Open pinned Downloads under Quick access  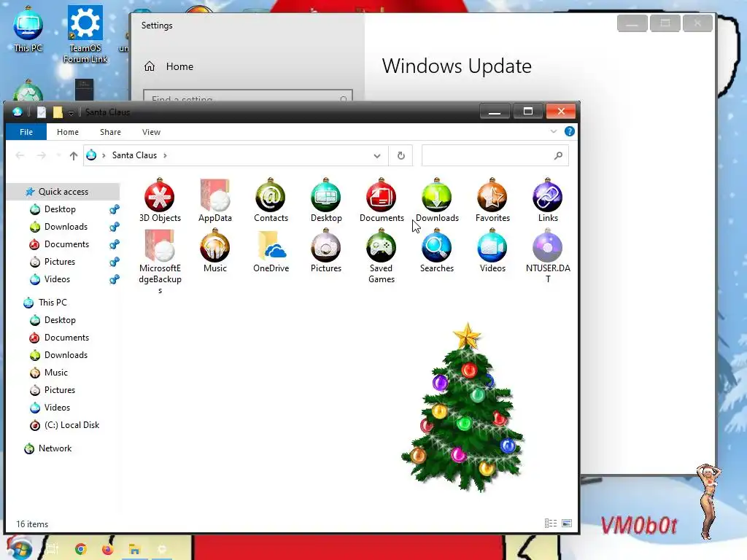[x=66, y=227]
